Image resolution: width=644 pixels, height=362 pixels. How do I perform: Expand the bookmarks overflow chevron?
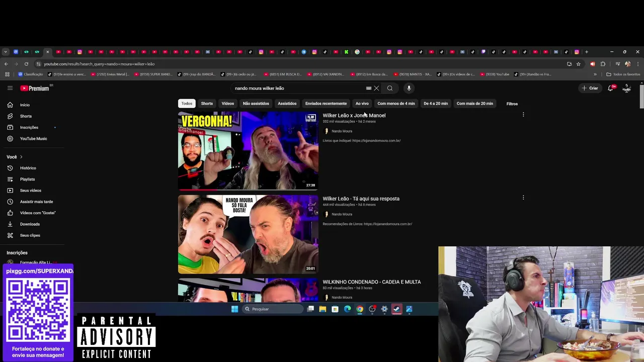pos(595,74)
